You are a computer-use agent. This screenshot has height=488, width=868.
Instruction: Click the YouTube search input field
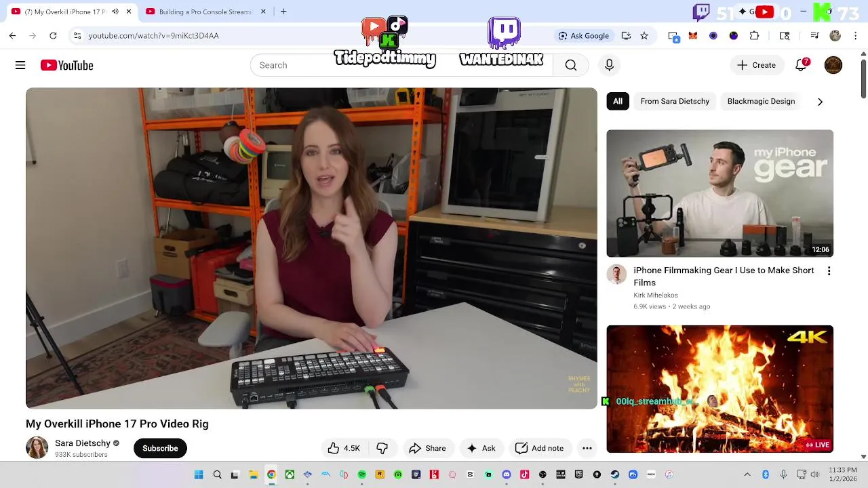[x=401, y=65]
